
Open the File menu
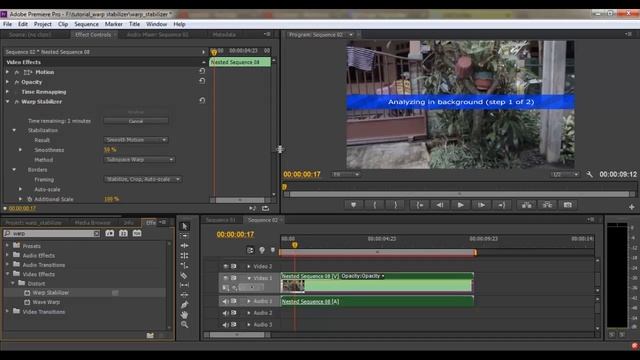point(7,24)
